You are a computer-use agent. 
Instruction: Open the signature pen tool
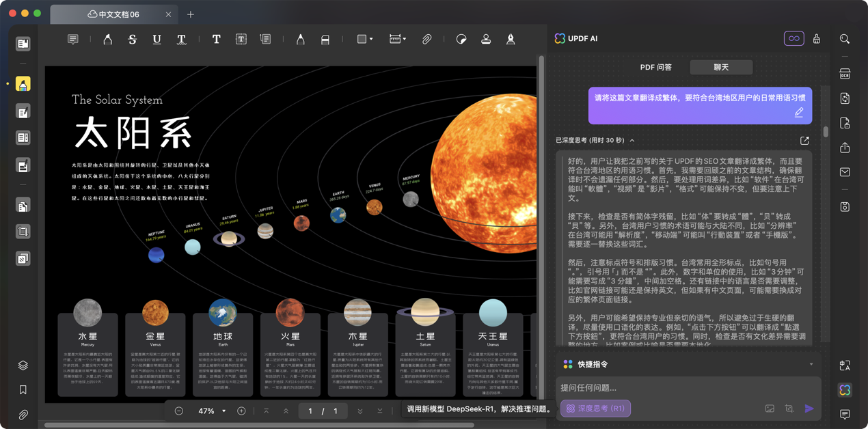point(511,40)
